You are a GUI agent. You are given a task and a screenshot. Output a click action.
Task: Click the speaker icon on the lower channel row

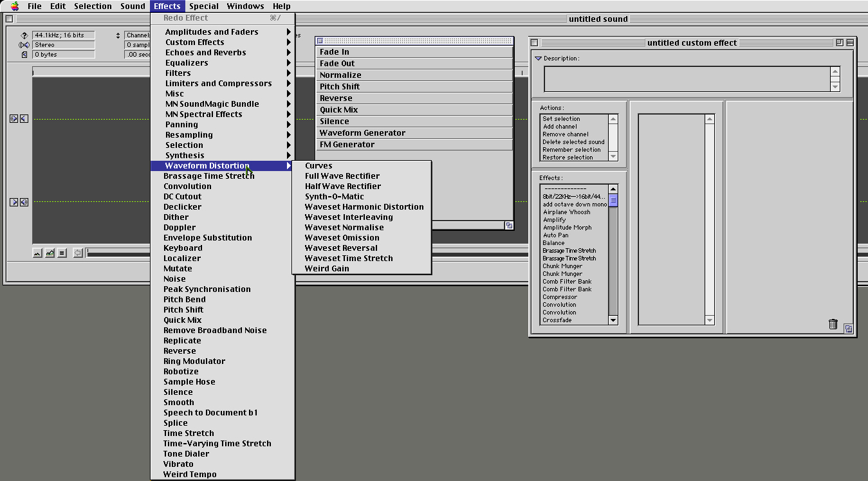pos(24,202)
